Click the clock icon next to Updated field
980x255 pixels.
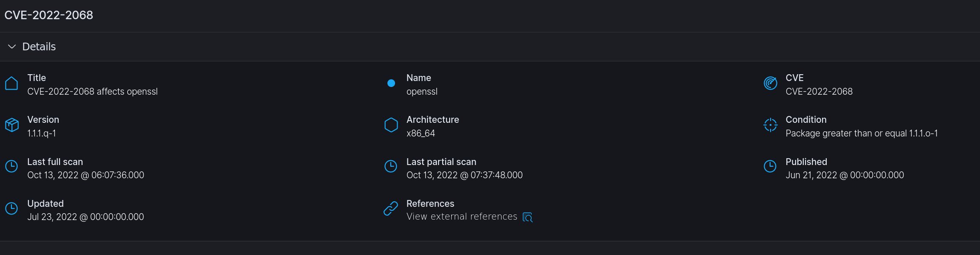(11, 208)
